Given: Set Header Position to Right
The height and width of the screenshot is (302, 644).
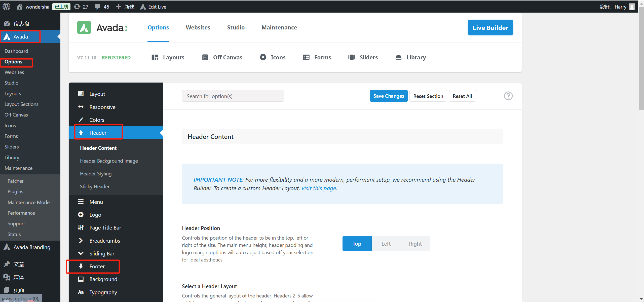Looking at the screenshot, I should pos(415,244).
